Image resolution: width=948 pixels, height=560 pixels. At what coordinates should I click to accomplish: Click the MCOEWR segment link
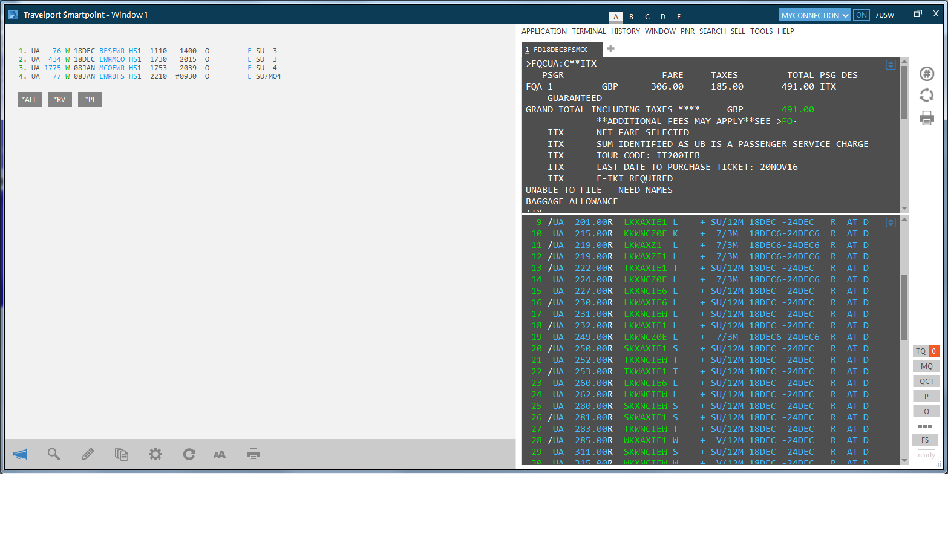pyautogui.click(x=112, y=68)
